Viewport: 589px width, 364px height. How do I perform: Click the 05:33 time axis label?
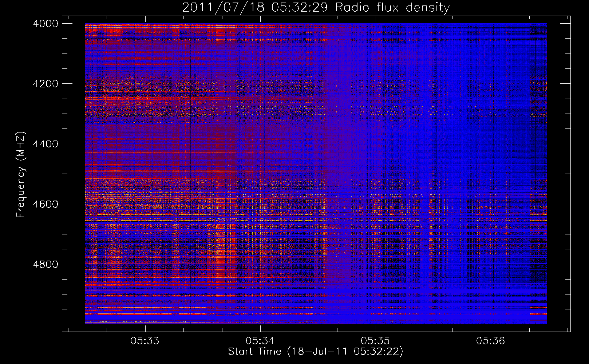click(x=145, y=341)
